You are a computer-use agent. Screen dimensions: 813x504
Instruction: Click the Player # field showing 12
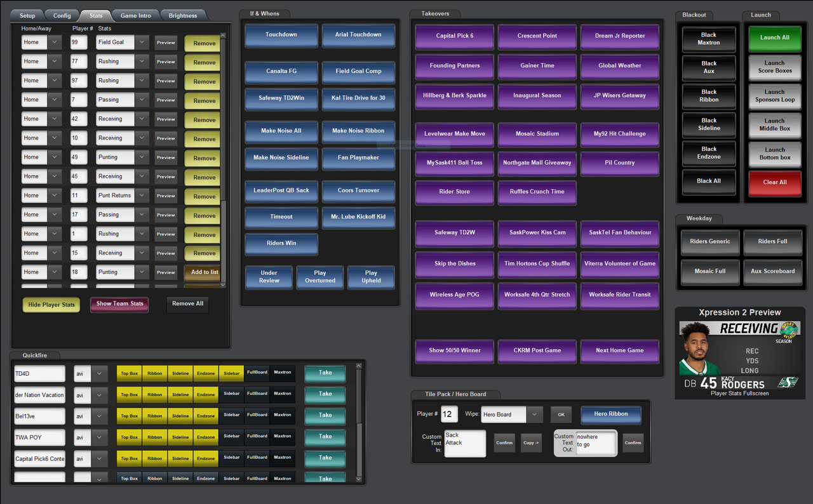(449, 414)
